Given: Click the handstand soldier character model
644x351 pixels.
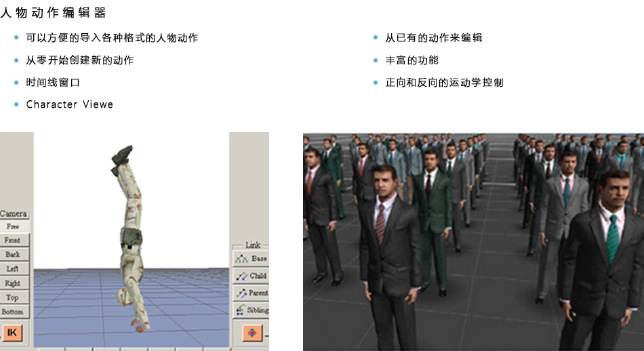Looking at the screenshot, I should (x=129, y=238).
